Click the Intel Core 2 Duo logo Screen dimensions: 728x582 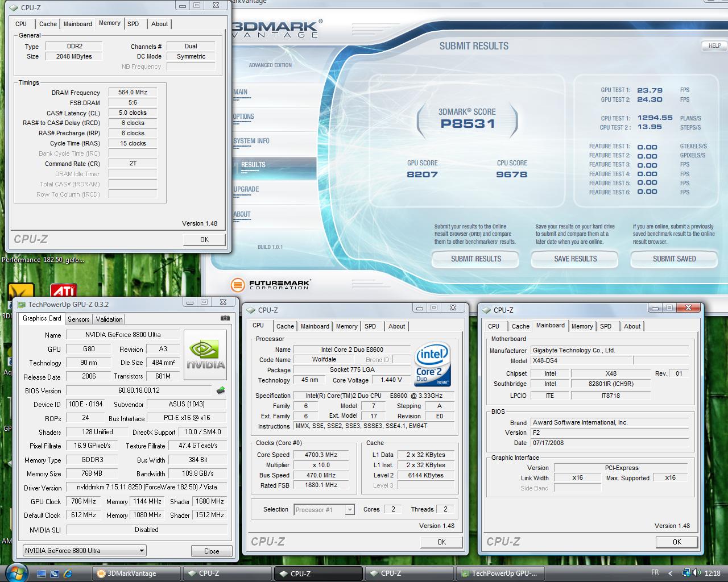[433, 364]
